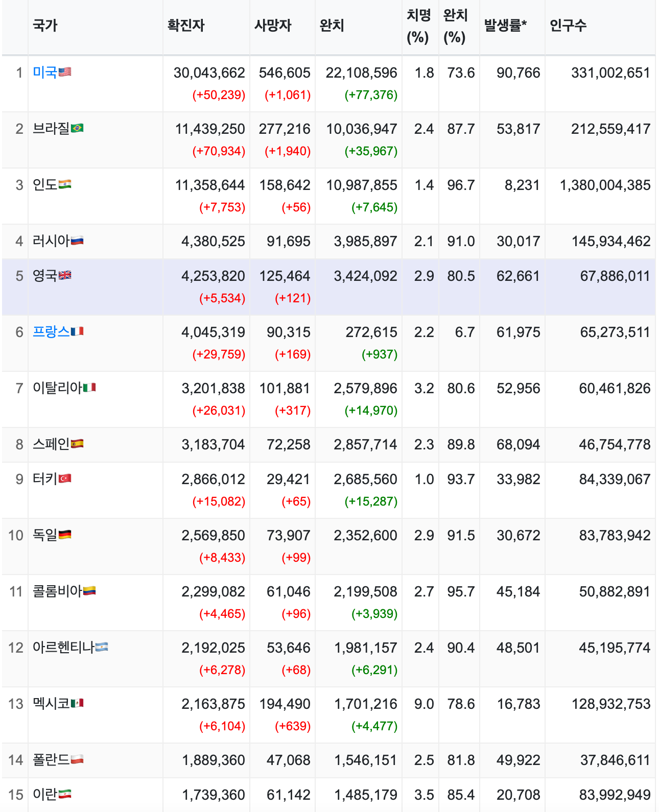Select the 스페인 country name
Image resolution: width=659 pixels, height=812 pixels.
click(x=51, y=444)
